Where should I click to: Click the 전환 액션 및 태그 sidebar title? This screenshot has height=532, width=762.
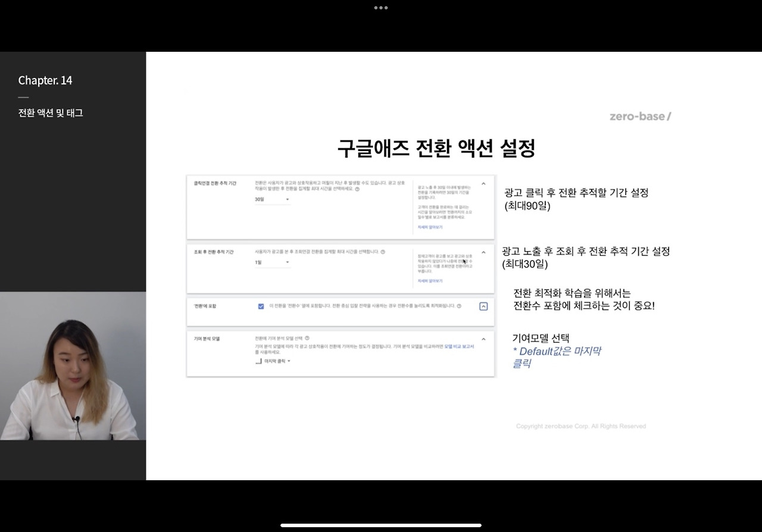pyautogui.click(x=51, y=113)
